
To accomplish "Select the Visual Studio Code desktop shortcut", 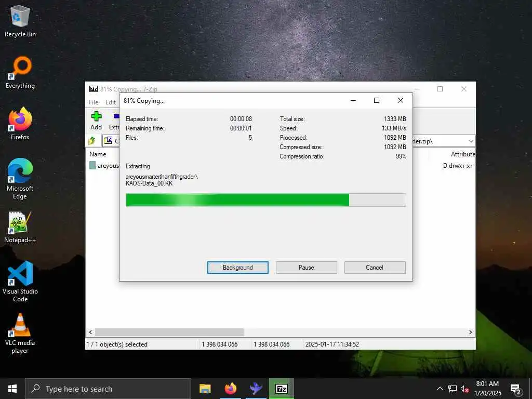I will (x=20, y=282).
